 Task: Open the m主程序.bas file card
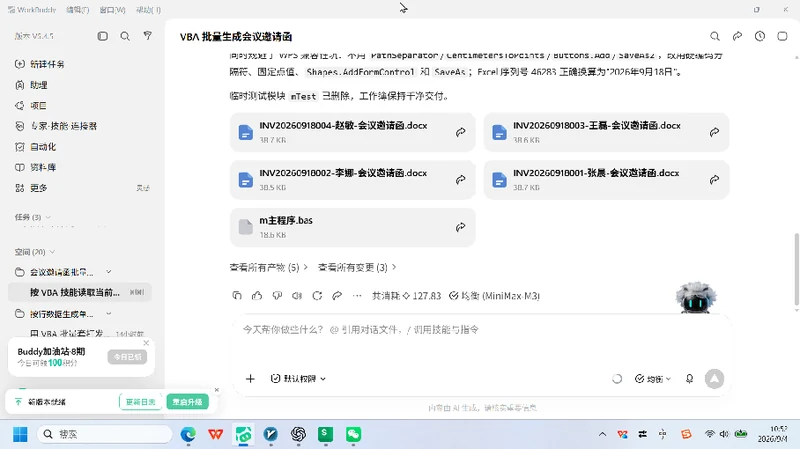tap(353, 227)
